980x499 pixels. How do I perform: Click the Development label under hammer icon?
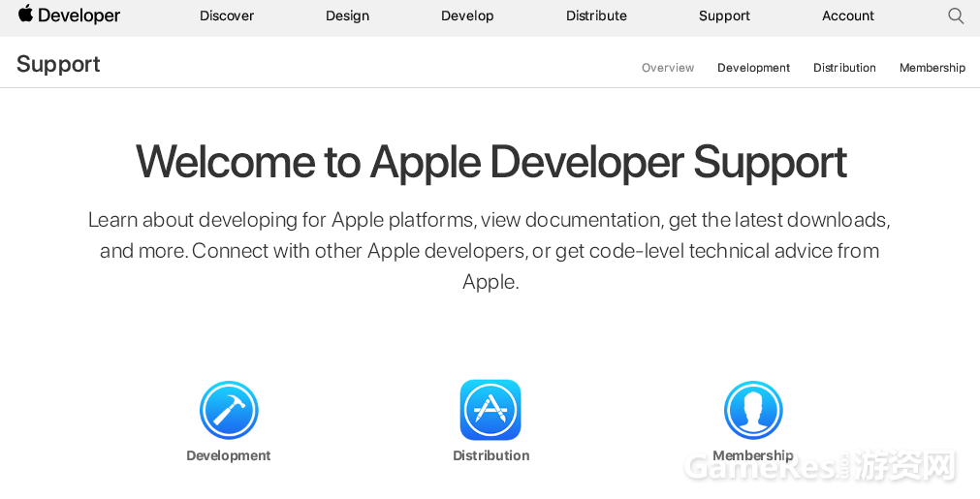pos(229,455)
